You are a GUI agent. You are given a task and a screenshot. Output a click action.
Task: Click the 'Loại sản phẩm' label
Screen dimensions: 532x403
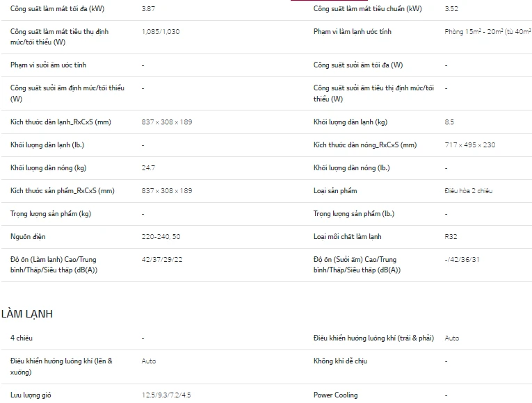[335, 191]
